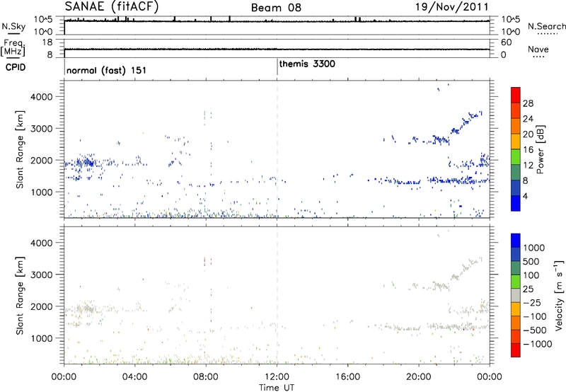
Task: Click the 18 tick on frequency axis
Action: (x=47, y=42)
